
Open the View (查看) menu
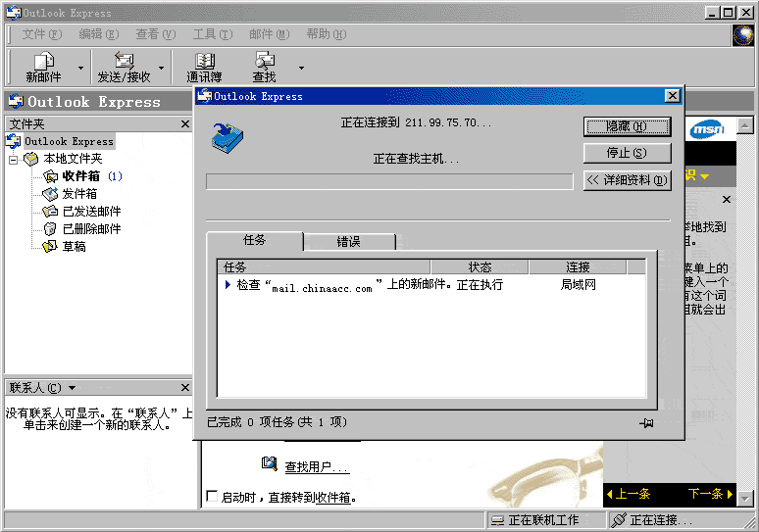pyautogui.click(x=155, y=34)
